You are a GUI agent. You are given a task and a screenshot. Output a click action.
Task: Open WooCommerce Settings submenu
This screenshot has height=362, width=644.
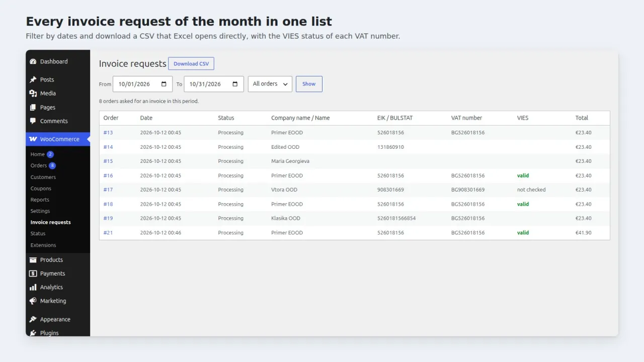(40, 211)
